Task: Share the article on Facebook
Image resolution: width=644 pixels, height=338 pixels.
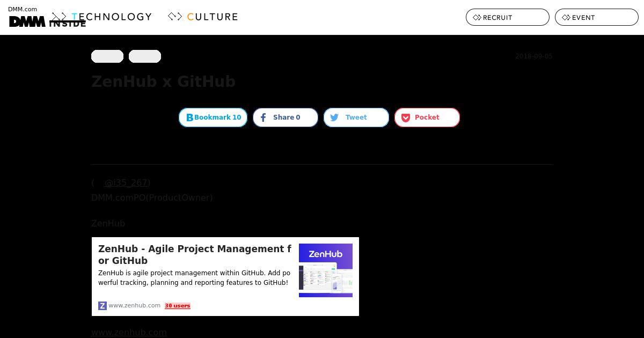Action: coord(286,117)
